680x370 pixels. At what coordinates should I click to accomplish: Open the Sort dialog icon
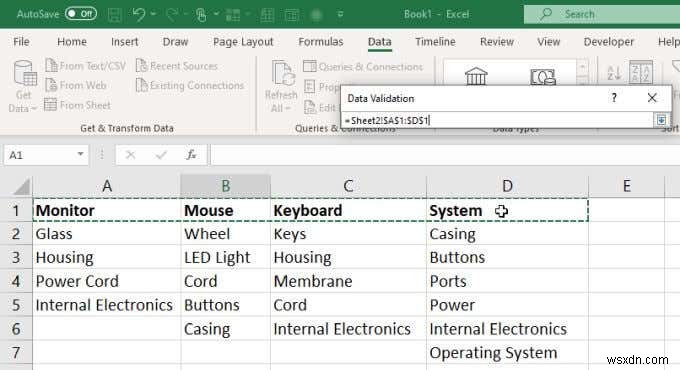[641, 72]
